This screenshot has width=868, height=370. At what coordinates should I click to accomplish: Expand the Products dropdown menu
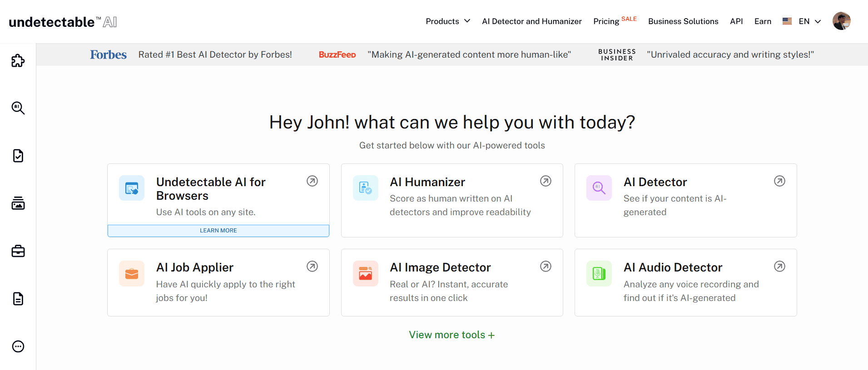pos(448,21)
